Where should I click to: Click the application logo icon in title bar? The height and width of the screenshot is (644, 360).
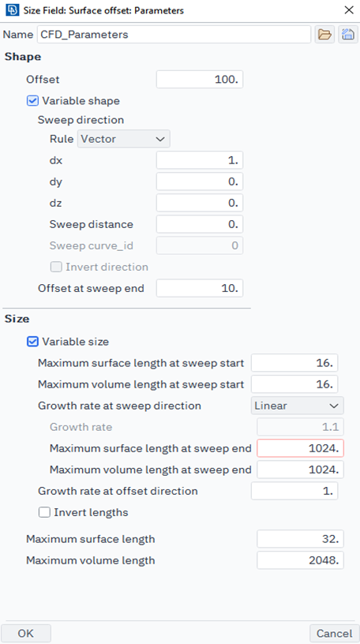[13, 10]
